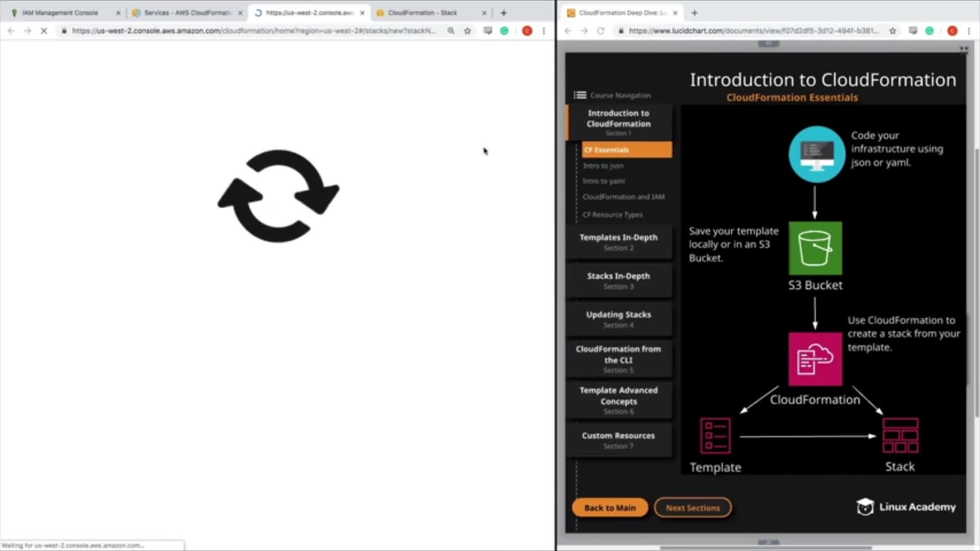Click the Next Sections button
The image size is (980, 551).
point(693,508)
